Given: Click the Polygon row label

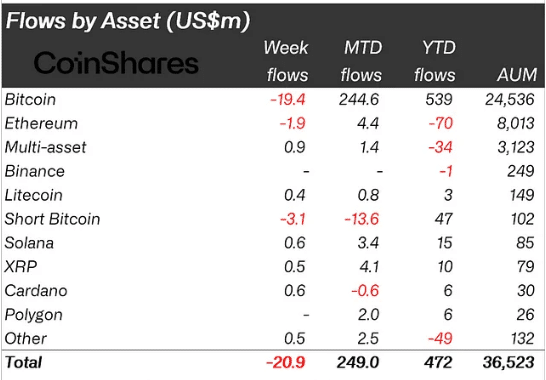Looking at the screenshot, I should point(34,315).
